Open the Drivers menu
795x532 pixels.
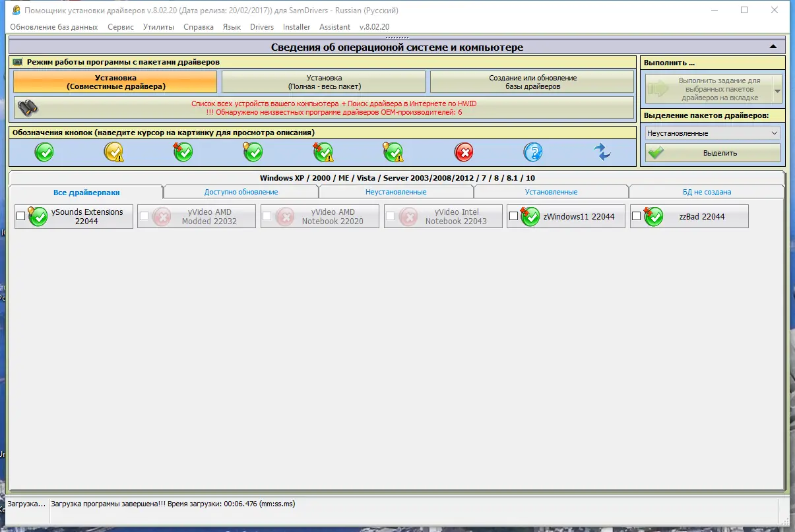pos(262,27)
